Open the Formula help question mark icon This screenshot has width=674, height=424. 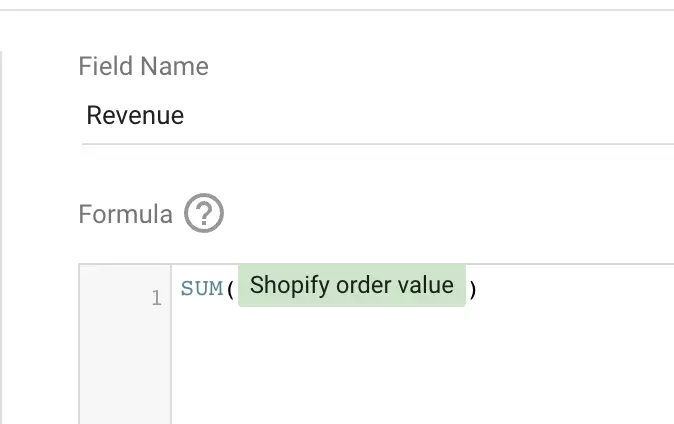pos(204,213)
